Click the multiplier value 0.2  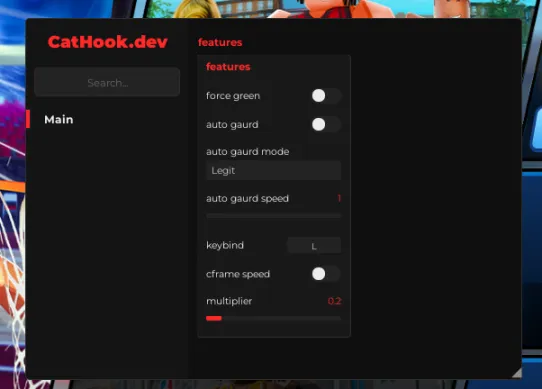coord(334,301)
